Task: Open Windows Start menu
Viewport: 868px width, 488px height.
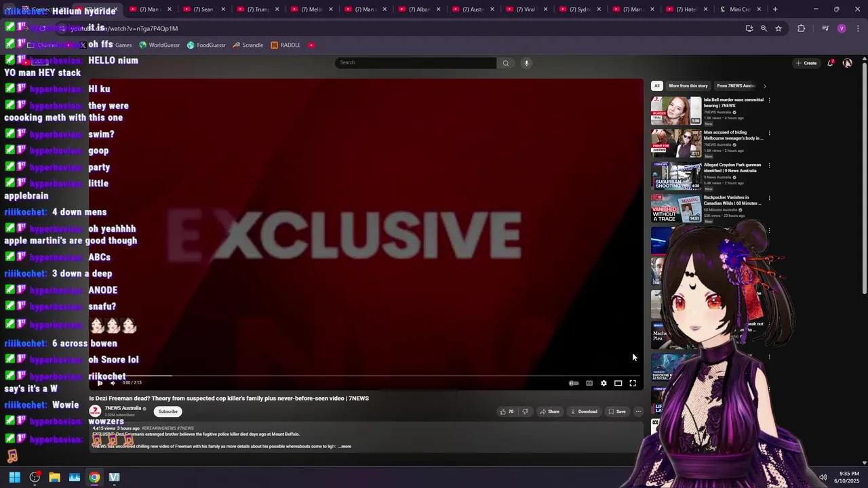Action: 14,477
